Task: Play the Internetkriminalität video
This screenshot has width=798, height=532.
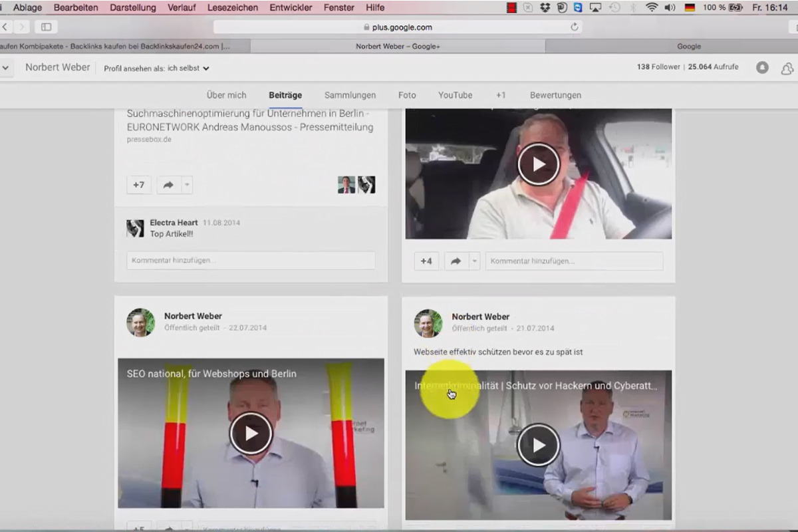Action: click(x=538, y=444)
